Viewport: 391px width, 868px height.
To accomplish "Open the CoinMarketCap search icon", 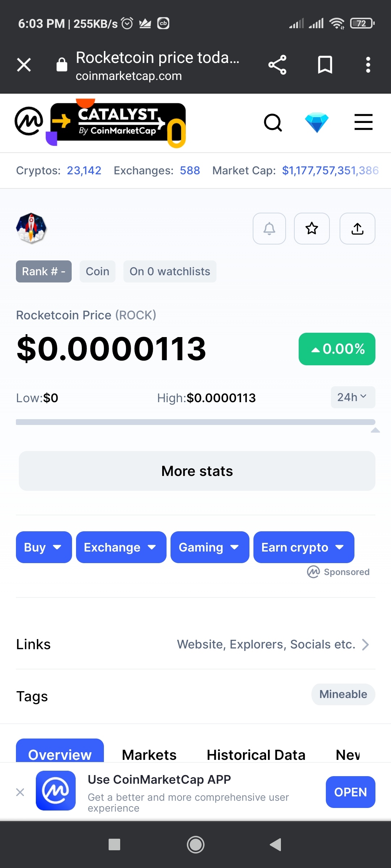I will click(273, 123).
